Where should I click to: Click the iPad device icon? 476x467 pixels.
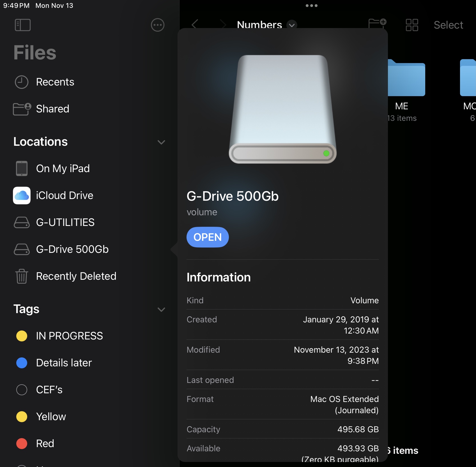coord(22,168)
